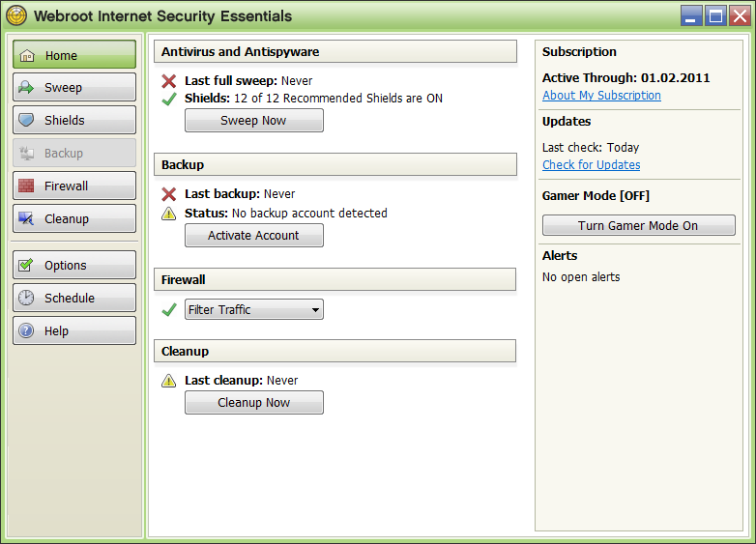Click the Firewall brick wall icon
The width and height of the screenshot is (756, 544).
(x=27, y=186)
